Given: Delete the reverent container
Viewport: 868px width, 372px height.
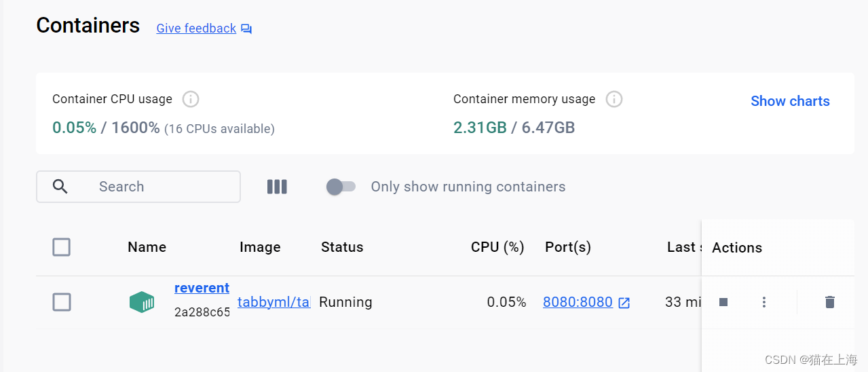Looking at the screenshot, I should [x=829, y=302].
